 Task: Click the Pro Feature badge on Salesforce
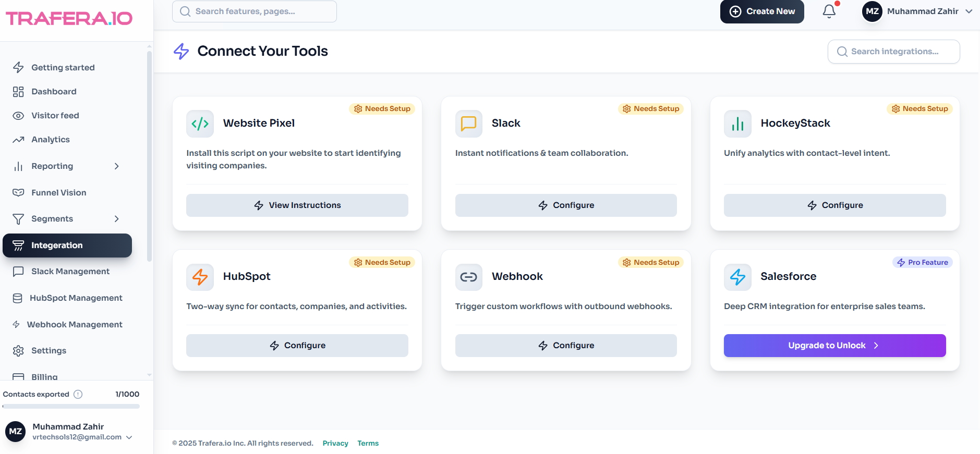[923, 263]
